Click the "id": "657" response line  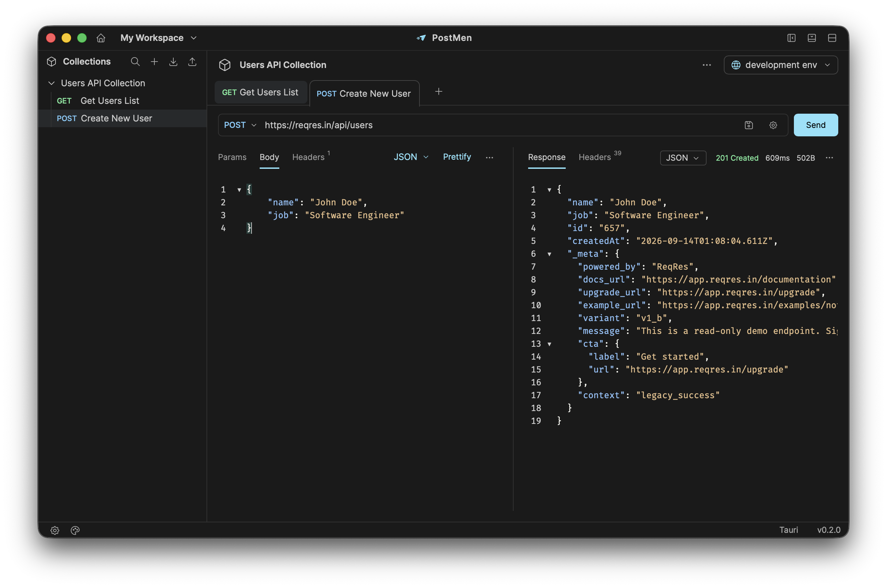[x=599, y=228]
